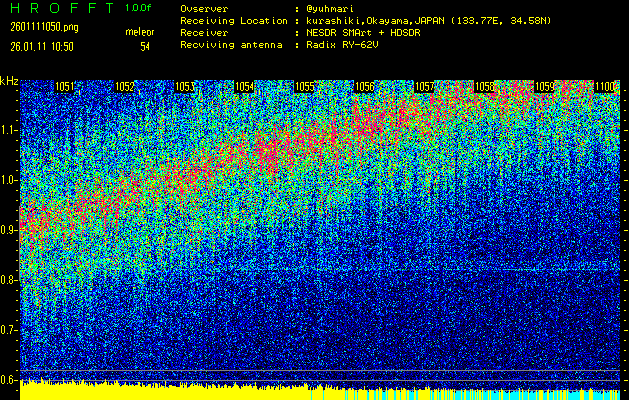Click the 0.8 frequency axis label
Screen dimensions: 629x400
(x=9, y=280)
